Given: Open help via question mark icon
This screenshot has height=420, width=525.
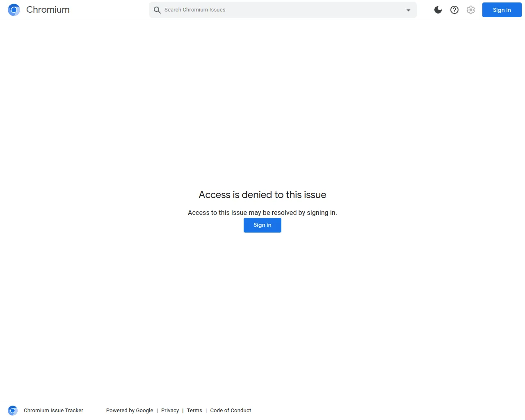Looking at the screenshot, I should tap(454, 10).
